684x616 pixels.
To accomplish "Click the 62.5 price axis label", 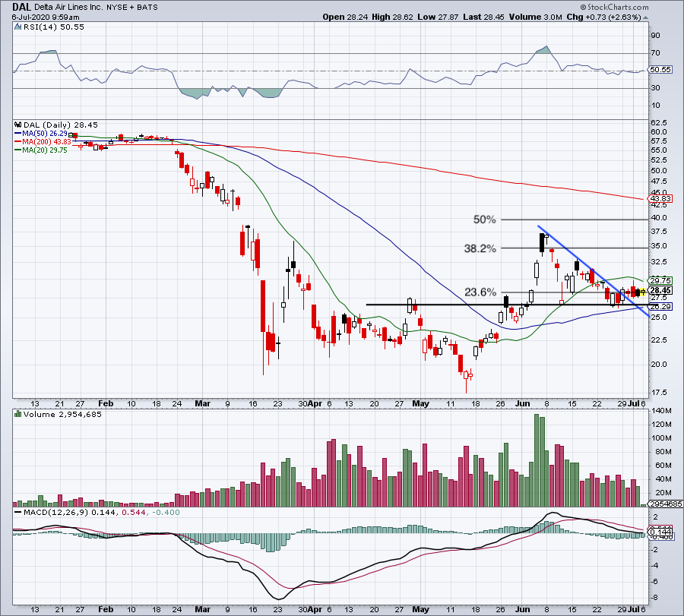I will tap(659, 123).
